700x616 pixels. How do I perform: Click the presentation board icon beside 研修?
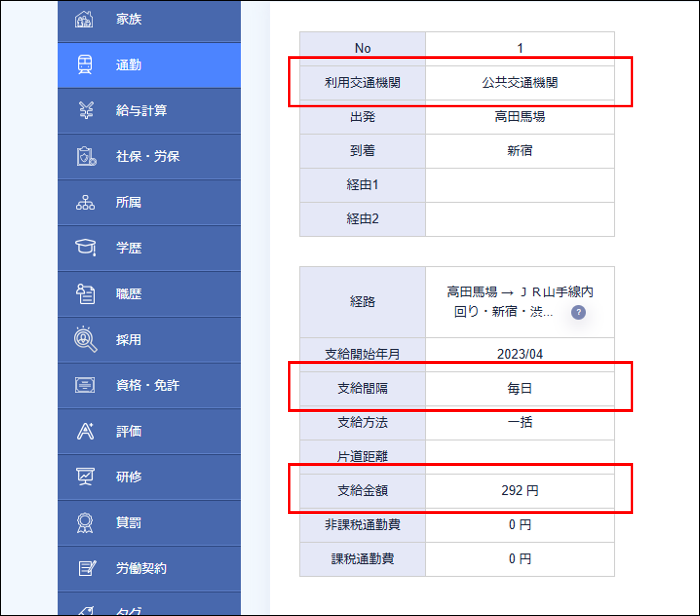pyautogui.click(x=85, y=477)
